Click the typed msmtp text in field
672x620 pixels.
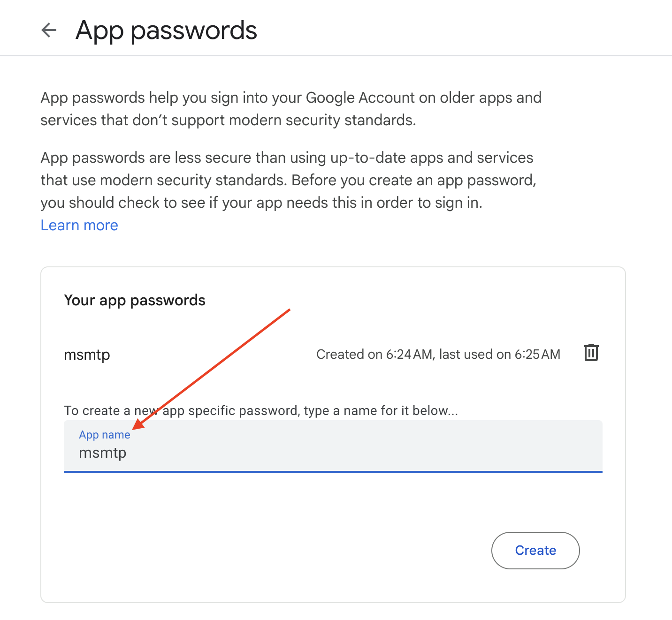click(x=103, y=453)
